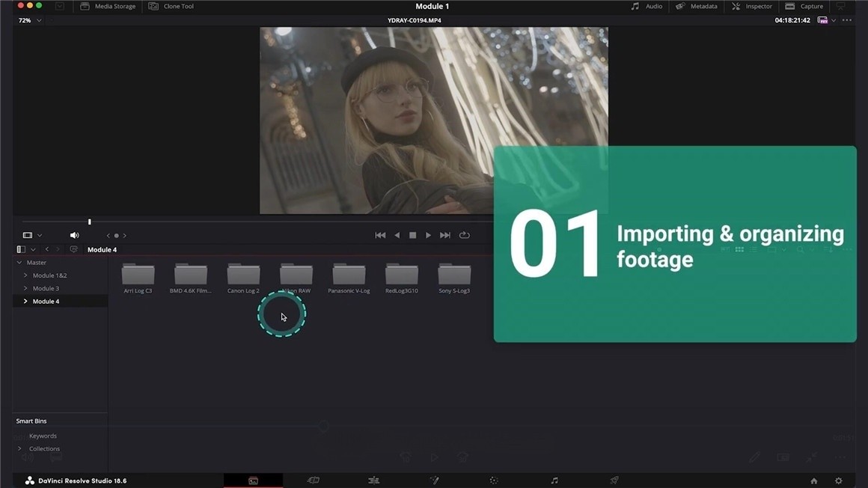
Task: Show the Inspector panel
Action: click(x=752, y=6)
